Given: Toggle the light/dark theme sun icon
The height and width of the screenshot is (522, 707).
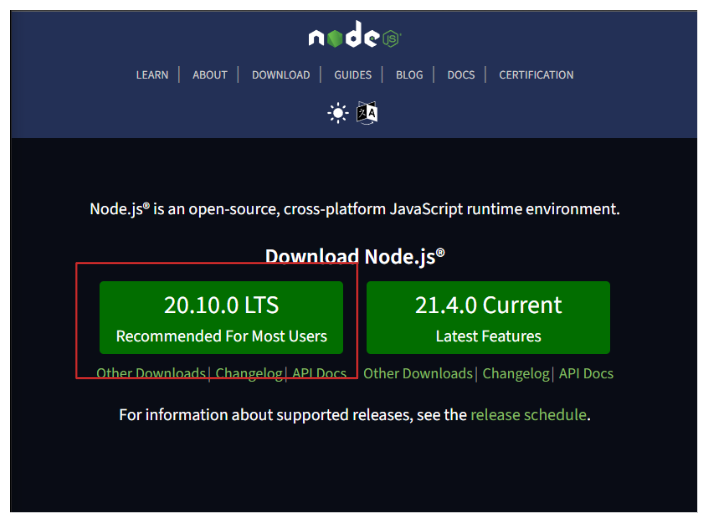Looking at the screenshot, I should 338,113.
